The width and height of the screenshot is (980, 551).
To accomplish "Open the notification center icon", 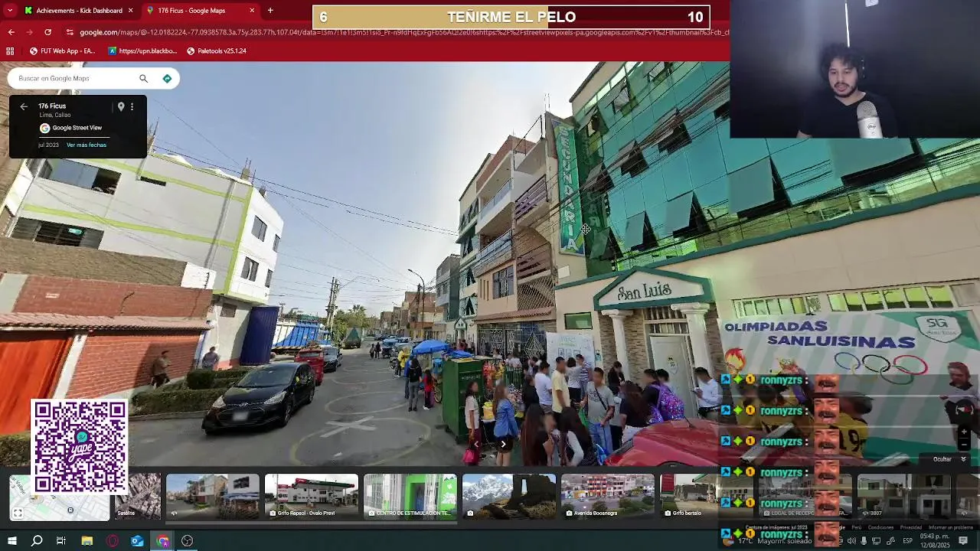I will coord(963,541).
